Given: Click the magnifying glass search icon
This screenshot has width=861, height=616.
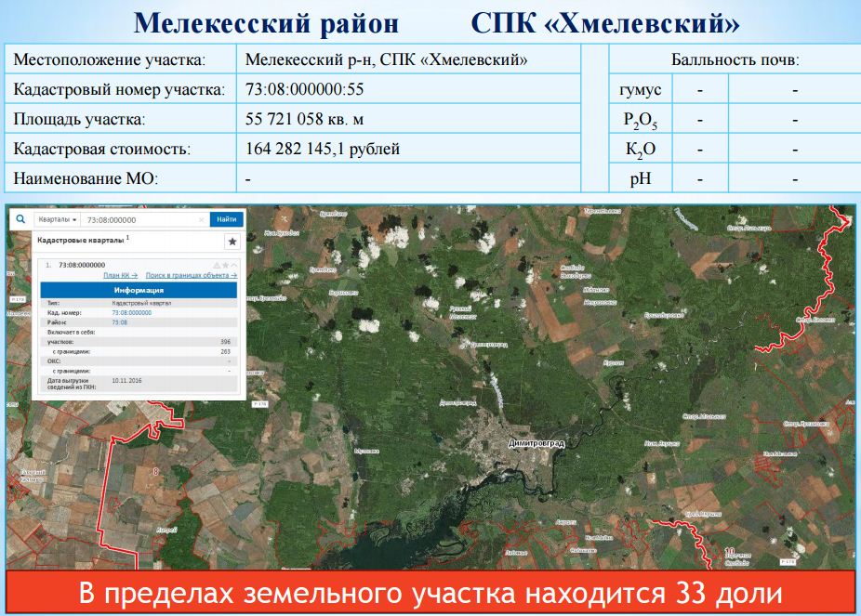Looking at the screenshot, I should (x=20, y=219).
